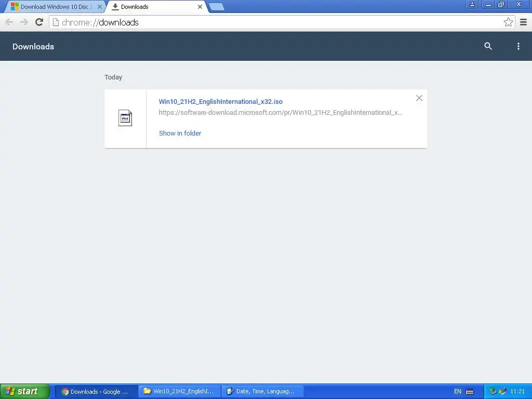This screenshot has width=532, height=399.
Task: Close the Download Windows 10 Disc tab
Action: [x=99, y=7]
